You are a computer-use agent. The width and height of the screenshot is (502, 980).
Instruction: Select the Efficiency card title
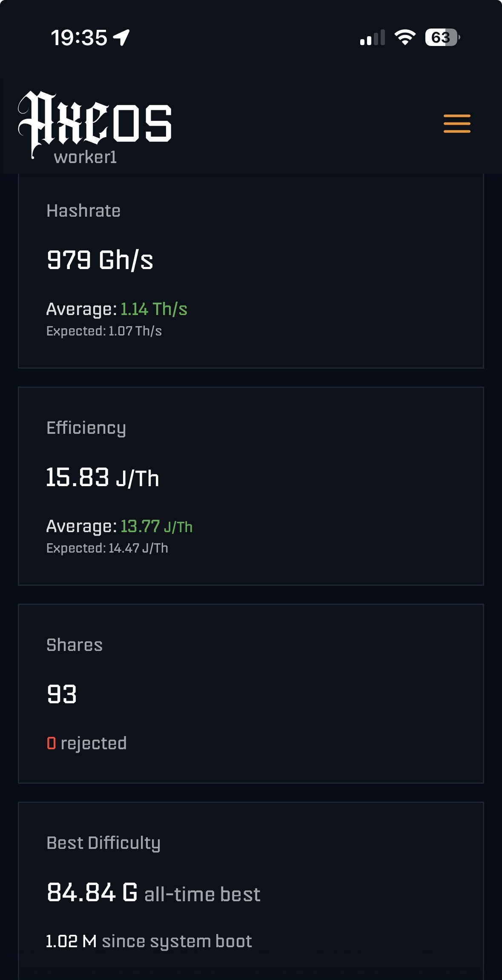click(x=86, y=428)
